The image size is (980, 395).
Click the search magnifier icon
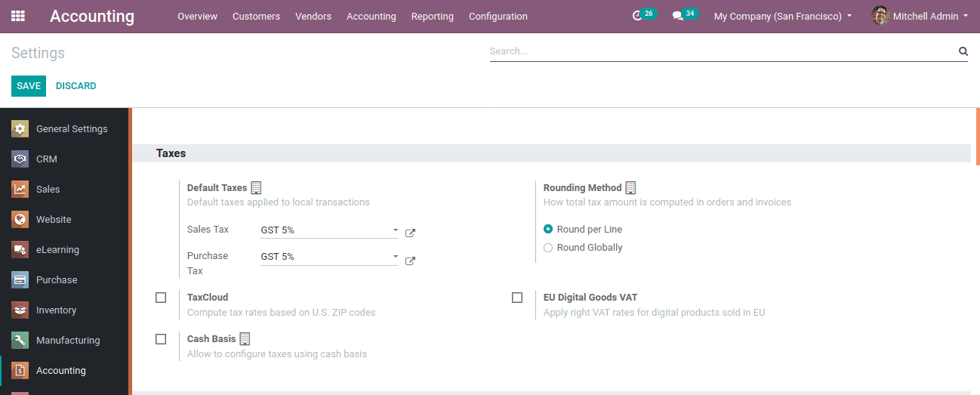point(963,51)
